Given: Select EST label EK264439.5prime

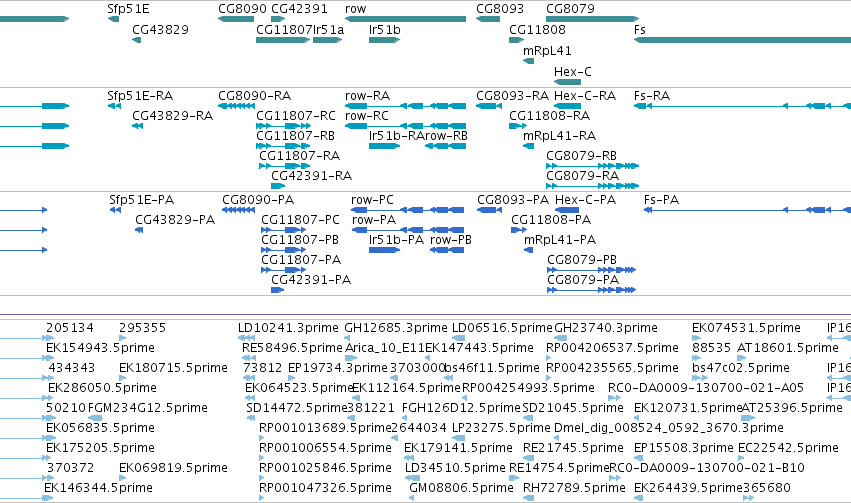Looking at the screenshot, I should click(688, 488).
